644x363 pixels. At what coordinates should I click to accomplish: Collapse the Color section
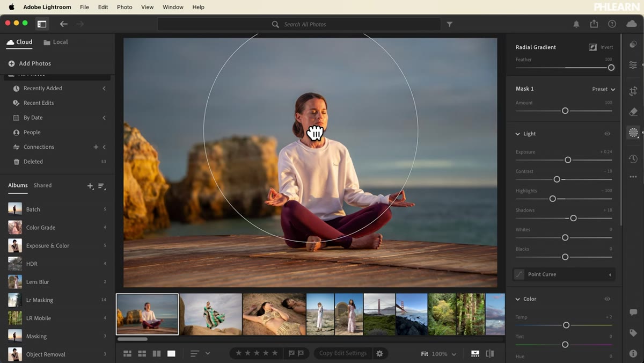click(518, 299)
